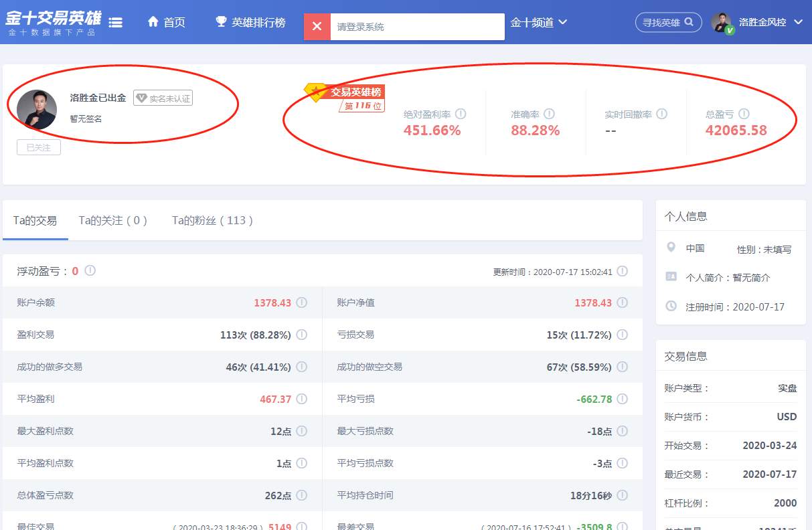
Task: Click the 实名未认证 badge
Action: 163,98
